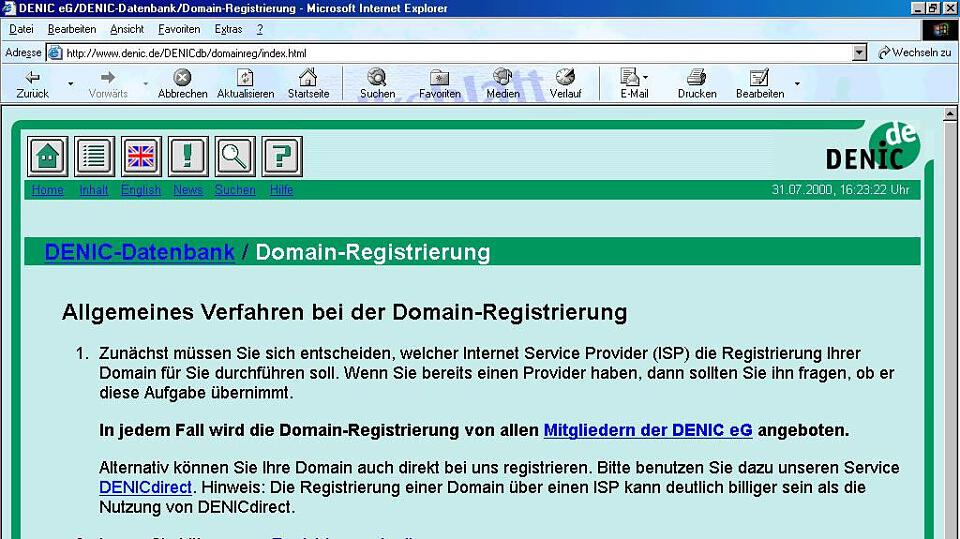Click the magnifying glass search icon on the page

[x=235, y=157]
